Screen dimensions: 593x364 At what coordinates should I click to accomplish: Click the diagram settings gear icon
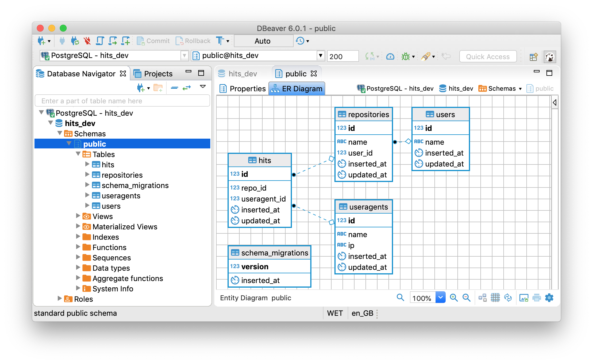coord(549,298)
